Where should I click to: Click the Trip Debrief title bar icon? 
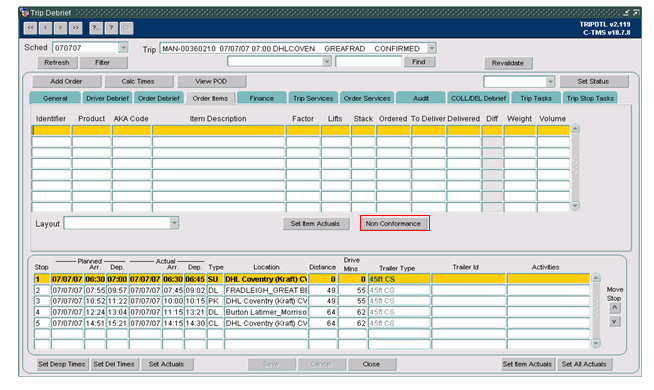pyautogui.click(x=25, y=13)
